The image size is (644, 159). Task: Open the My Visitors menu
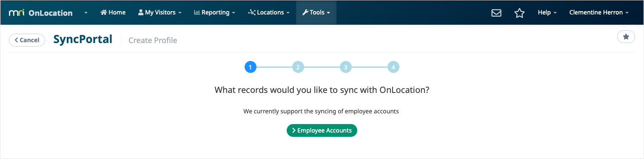[x=160, y=12]
